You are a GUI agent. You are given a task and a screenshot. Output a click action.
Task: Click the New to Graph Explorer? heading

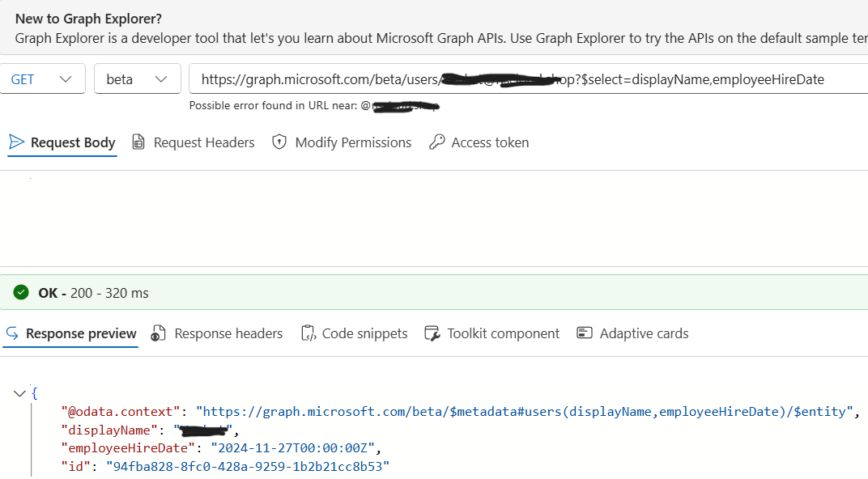[x=88, y=19]
